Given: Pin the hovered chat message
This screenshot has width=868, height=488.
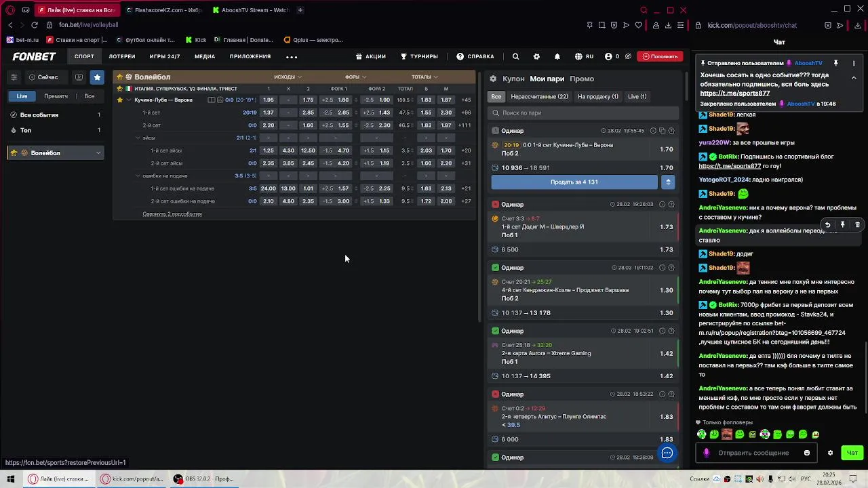Looking at the screenshot, I should (842, 224).
